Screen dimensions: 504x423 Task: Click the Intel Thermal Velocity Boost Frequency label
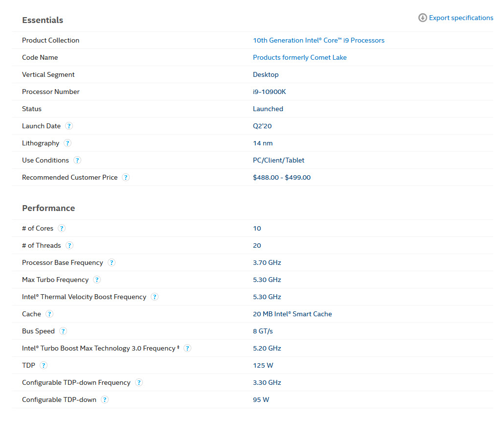click(x=84, y=297)
